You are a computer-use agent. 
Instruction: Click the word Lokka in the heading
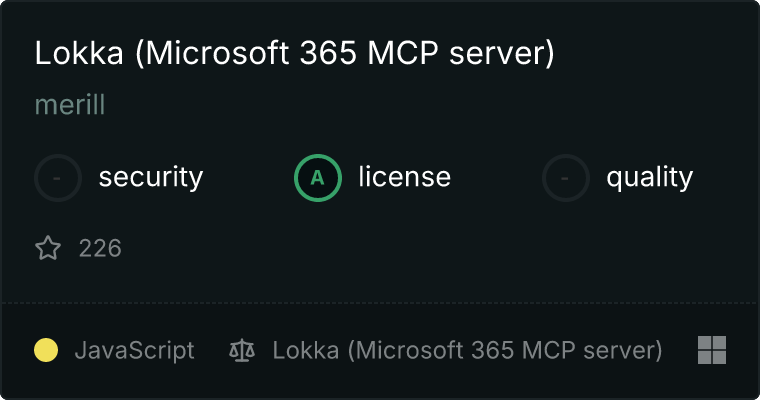[x=79, y=54]
